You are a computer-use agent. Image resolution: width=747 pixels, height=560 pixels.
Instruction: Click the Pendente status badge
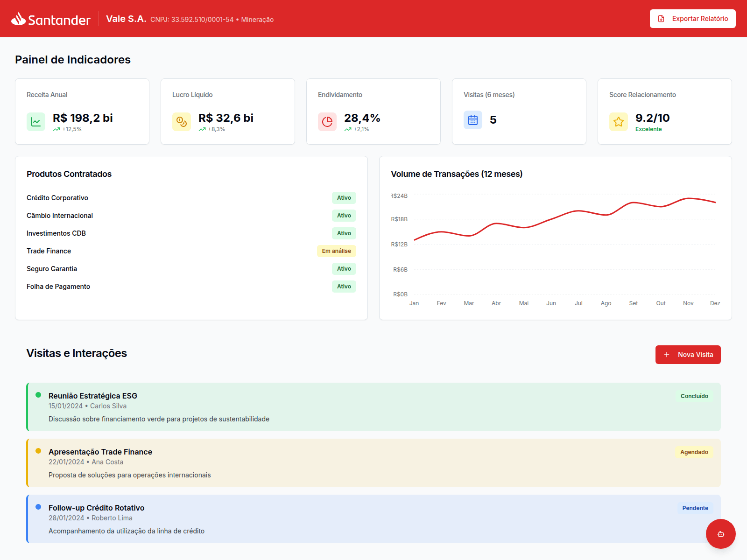click(695, 508)
